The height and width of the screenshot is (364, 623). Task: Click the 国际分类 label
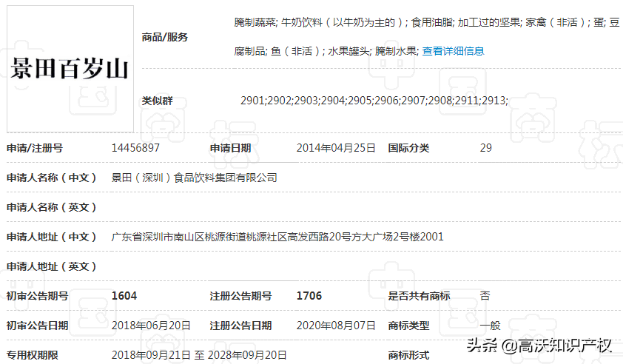(408, 148)
